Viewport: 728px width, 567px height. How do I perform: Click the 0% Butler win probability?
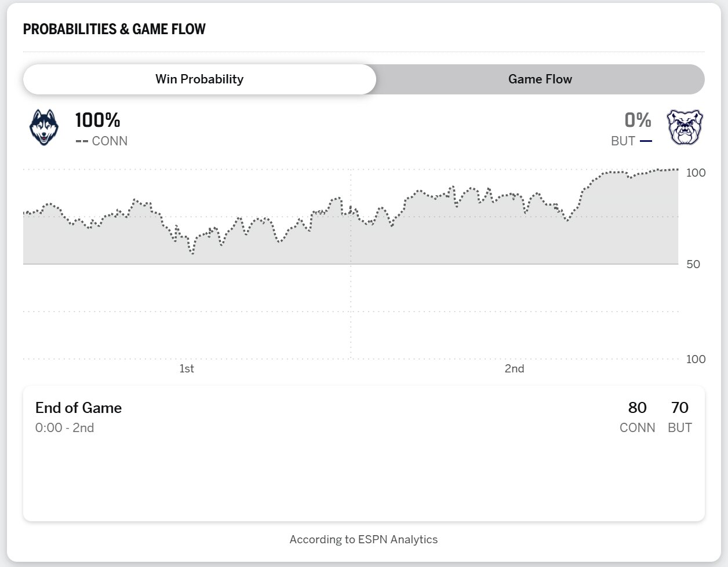[638, 120]
